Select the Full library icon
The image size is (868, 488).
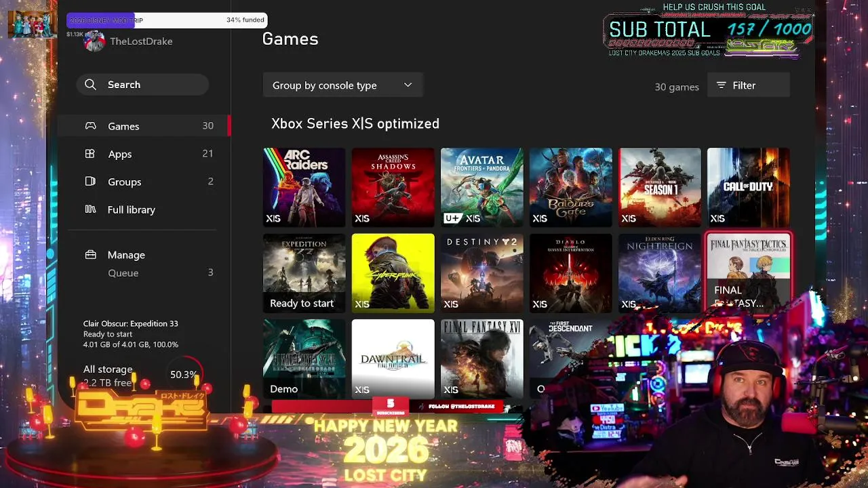pyautogui.click(x=90, y=209)
